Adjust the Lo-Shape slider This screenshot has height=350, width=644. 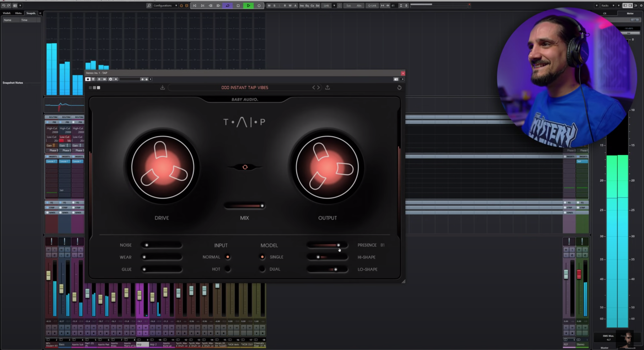tap(327, 269)
